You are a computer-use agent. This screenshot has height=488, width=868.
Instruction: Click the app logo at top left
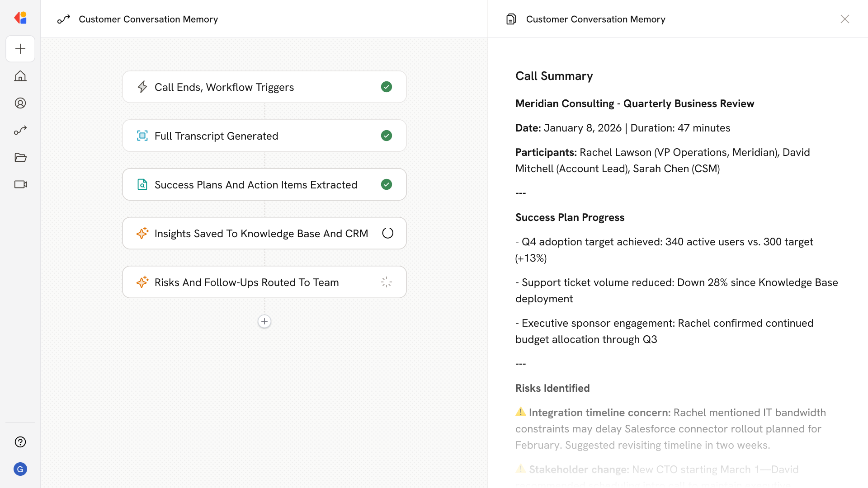click(x=20, y=18)
